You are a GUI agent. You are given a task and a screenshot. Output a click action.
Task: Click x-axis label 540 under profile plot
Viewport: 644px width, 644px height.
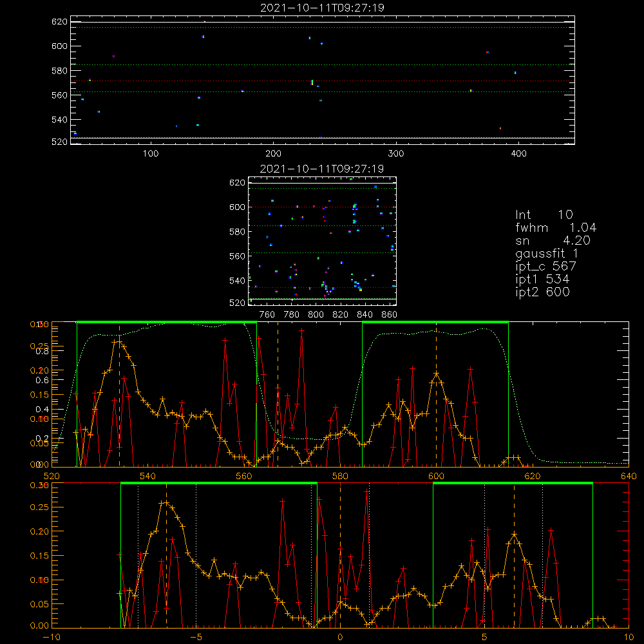148,476
